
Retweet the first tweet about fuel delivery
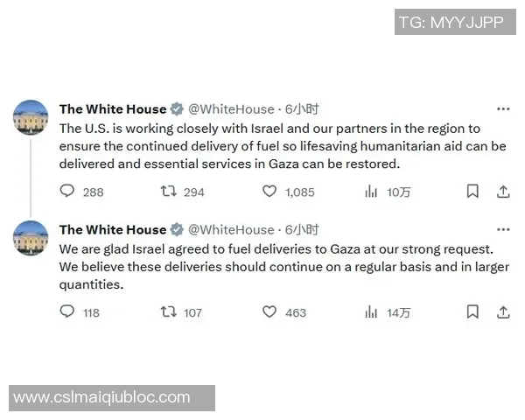coord(168,192)
